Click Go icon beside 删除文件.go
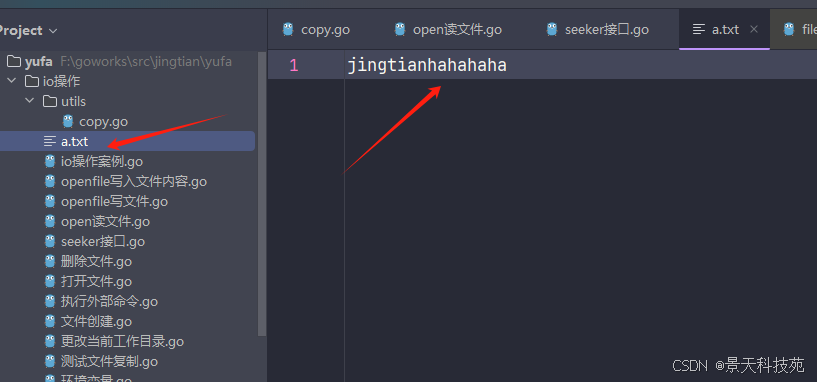This screenshot has width=817, height=382. 50,261
